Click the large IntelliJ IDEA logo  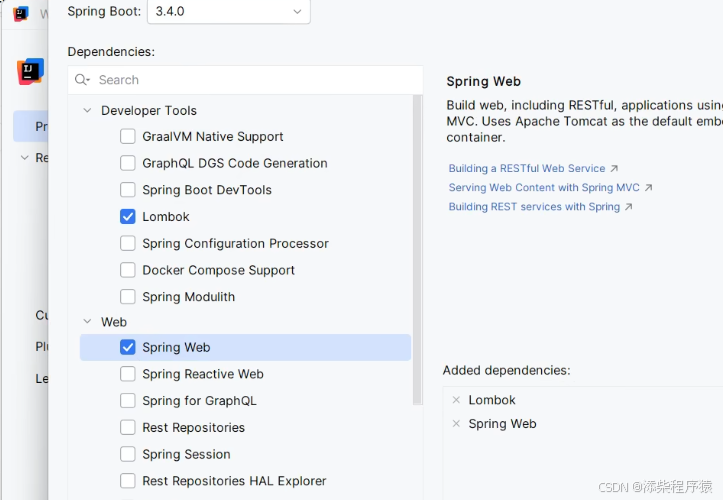(x=30, y=71)
